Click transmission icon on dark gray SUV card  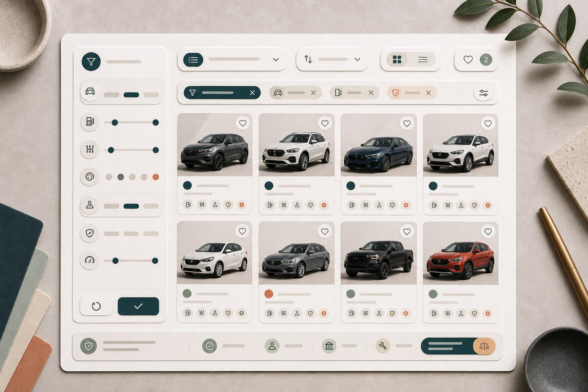(x=202, y=205)
